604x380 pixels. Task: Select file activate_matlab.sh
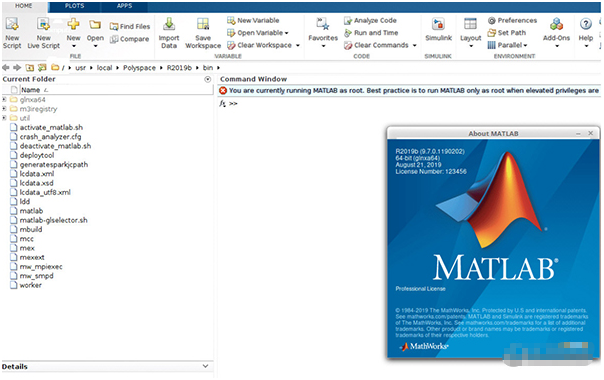pyautogui.click(x=51, y=127)
